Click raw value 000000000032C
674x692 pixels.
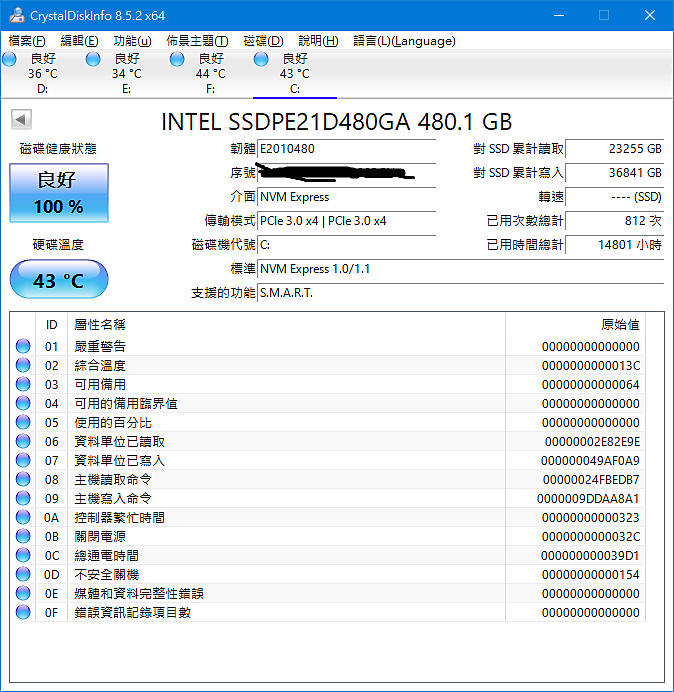coord(591,536)
